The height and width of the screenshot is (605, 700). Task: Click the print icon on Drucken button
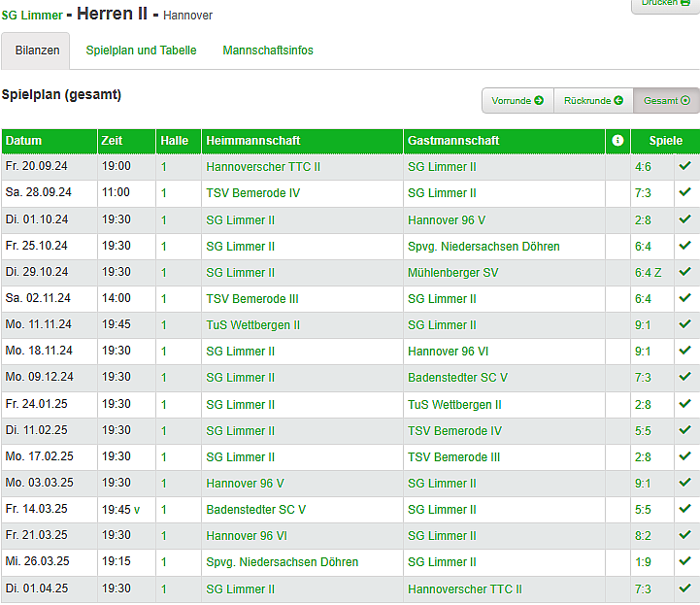coord(684,3)
